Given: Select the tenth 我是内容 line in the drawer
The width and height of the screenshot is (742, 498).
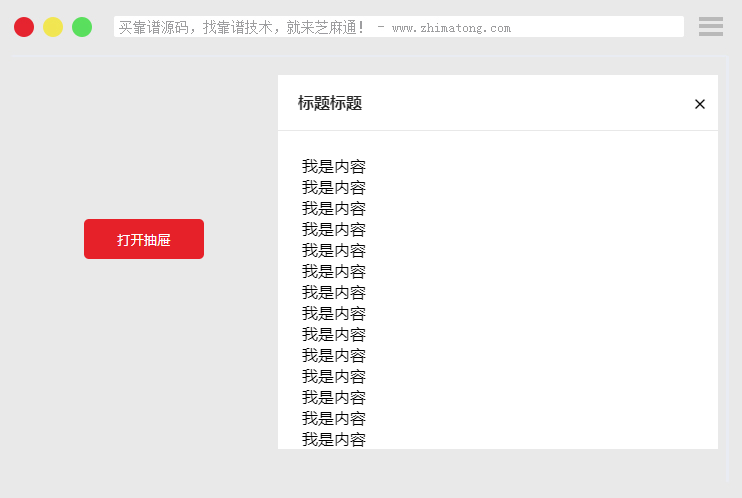Looking at the screenshot, I should (x=334, y=355).
